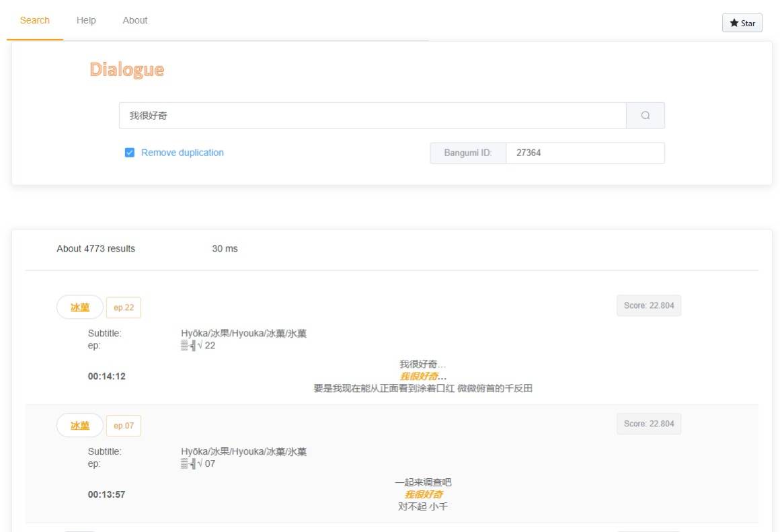Click the highlighted 我很好奇 line at 00:13:57
Image resolution: width=780 pixels, height=532 pixels.
422,495
